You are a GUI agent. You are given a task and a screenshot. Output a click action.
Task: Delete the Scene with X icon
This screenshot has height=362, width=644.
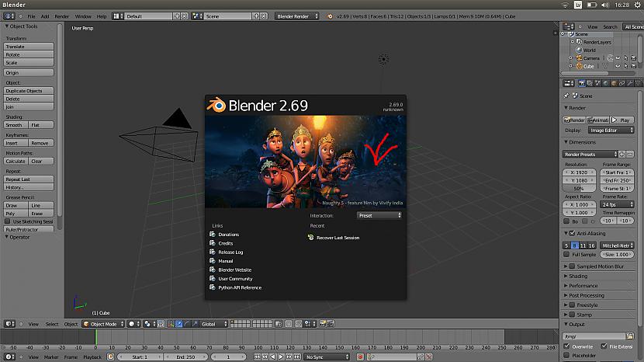click(x=264, y=16)
